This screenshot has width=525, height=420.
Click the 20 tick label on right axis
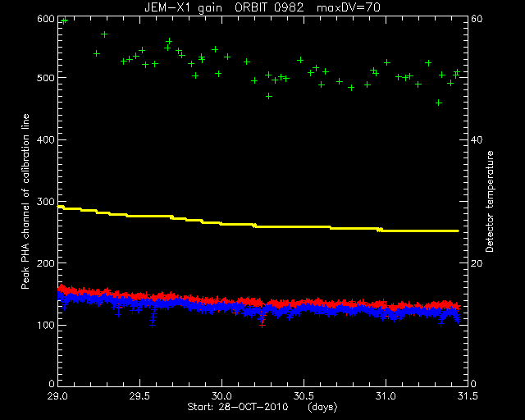477,263
